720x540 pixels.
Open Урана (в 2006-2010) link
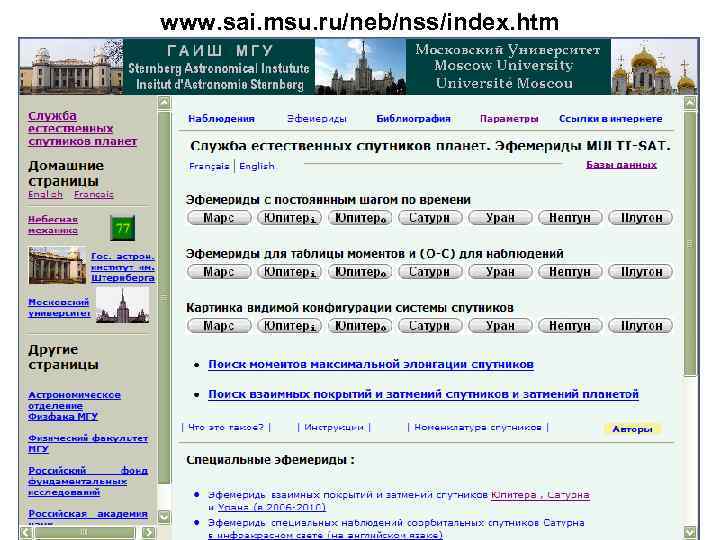271,507
